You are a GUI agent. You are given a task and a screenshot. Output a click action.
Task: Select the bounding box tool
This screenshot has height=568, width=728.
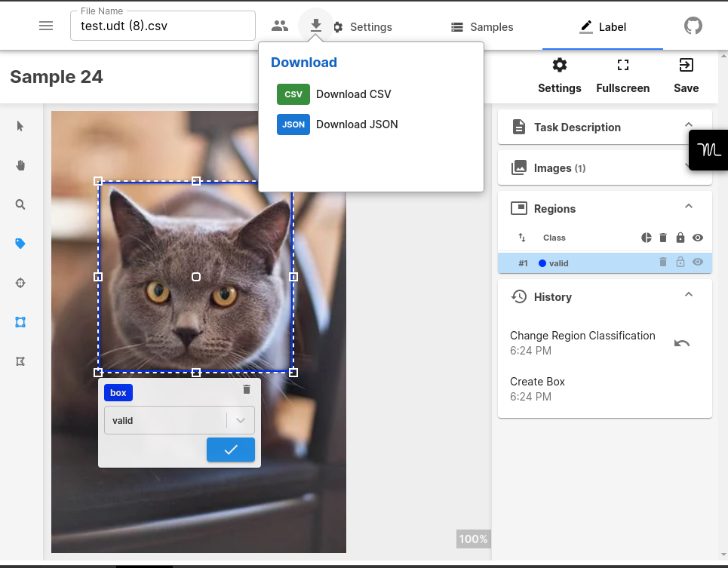[20, 322]
